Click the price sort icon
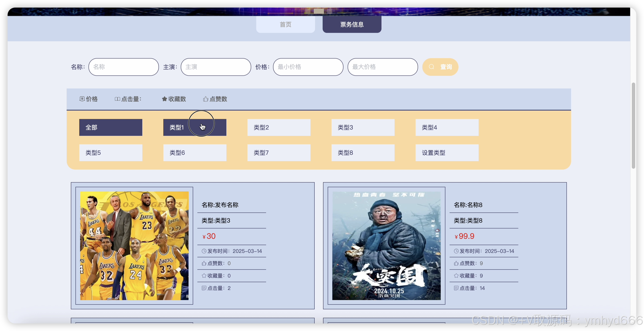Image resolution: width=644 pixels, height=331 pixels. 82,99
